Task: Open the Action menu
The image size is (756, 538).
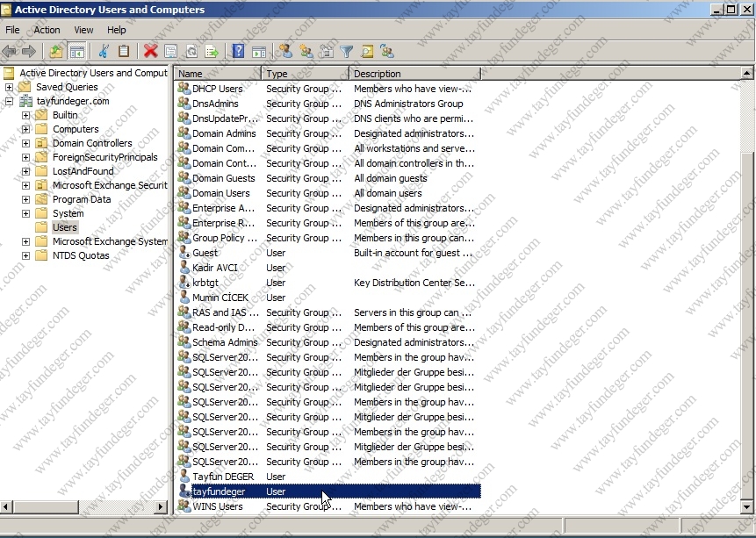Action: pos(47,30)
